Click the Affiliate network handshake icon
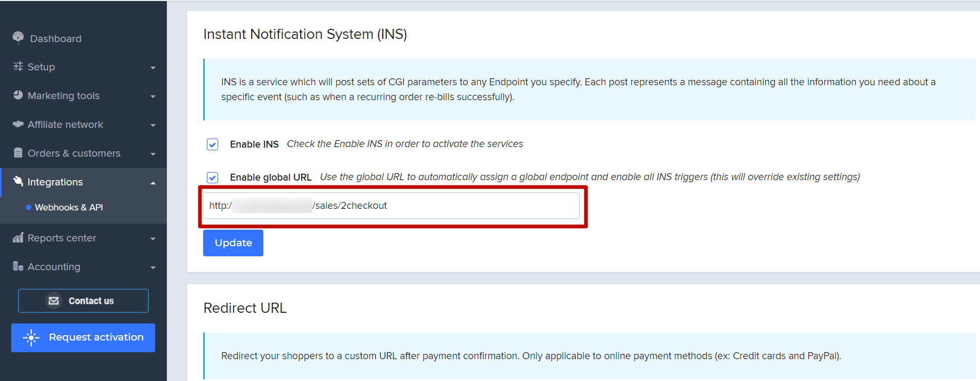980x381 pixels. click(x=18, y=124)
